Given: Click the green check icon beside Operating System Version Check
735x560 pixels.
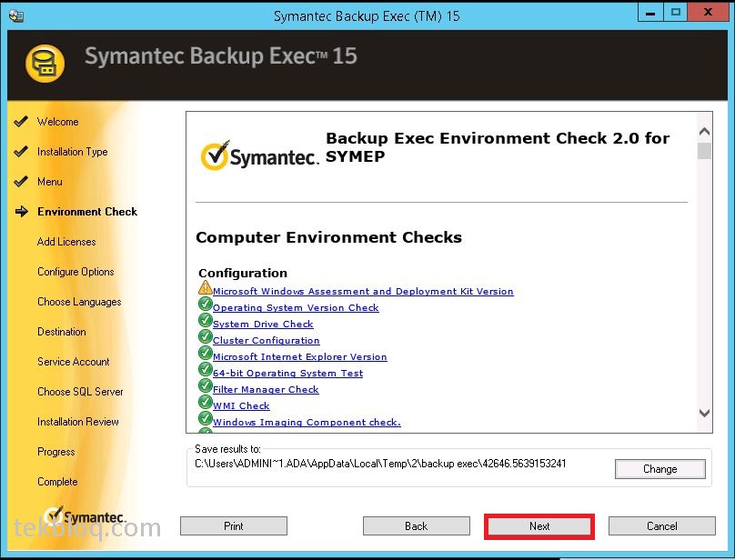Looking at the screenshot, I should (x=206, y=305).
